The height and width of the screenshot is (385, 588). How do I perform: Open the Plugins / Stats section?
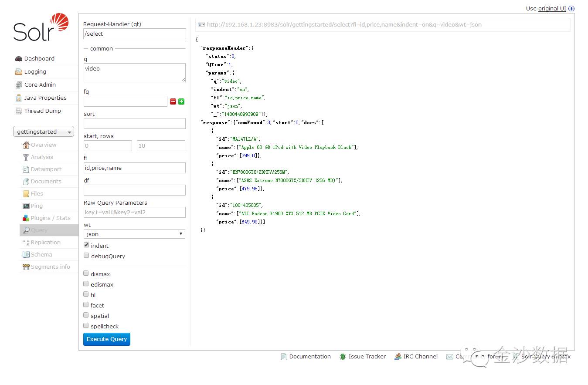[49, 218]
